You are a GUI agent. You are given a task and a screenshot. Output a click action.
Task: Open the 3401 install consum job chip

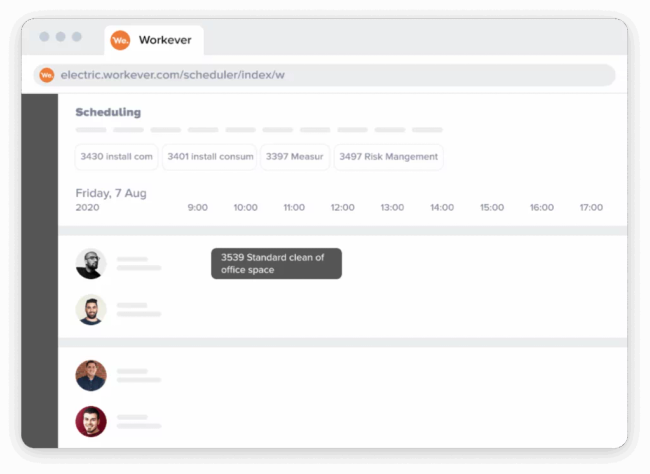(x=210, y=157)
